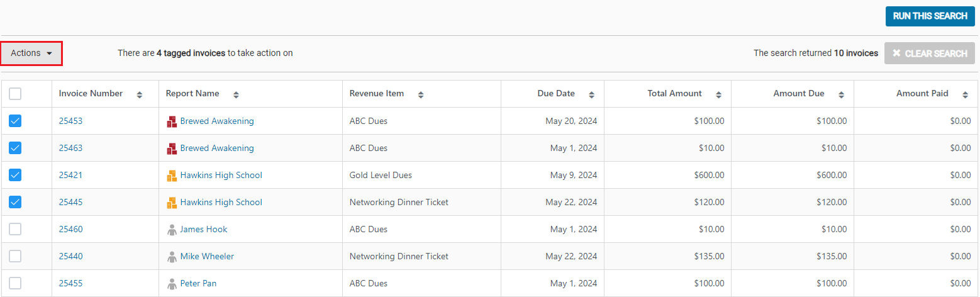Screen dimensions: 980x297
Task: Open invoice number 25460
Action: click(x=70, y=229)
